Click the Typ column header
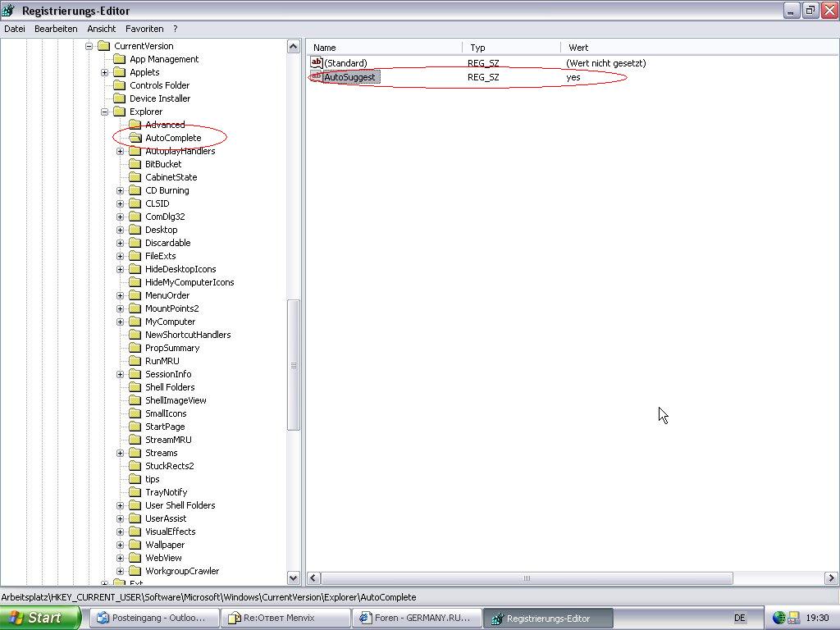 [x=512, y=48]
